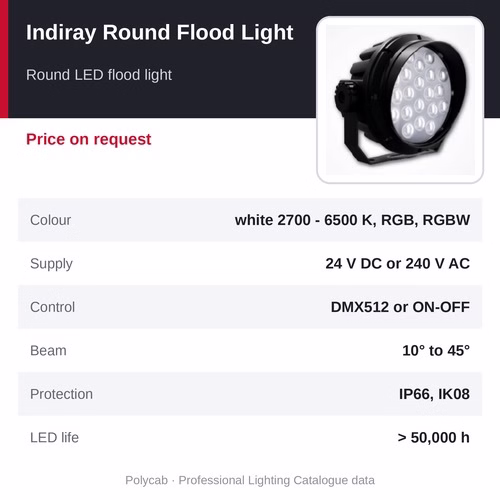500x500 pixels.
Task: Select the Supply label
Action: [x=51, y=264]
